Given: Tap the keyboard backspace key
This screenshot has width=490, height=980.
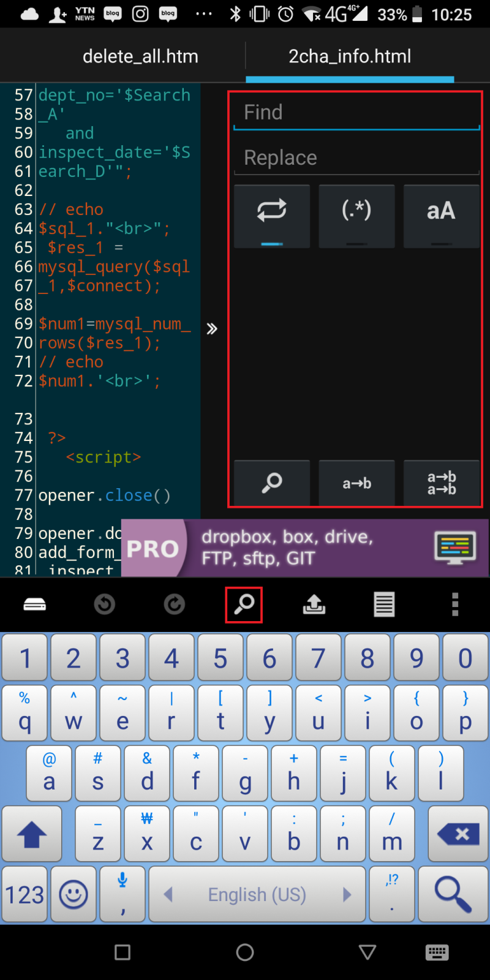Looking at the screenshot, I should click(458, 834).
